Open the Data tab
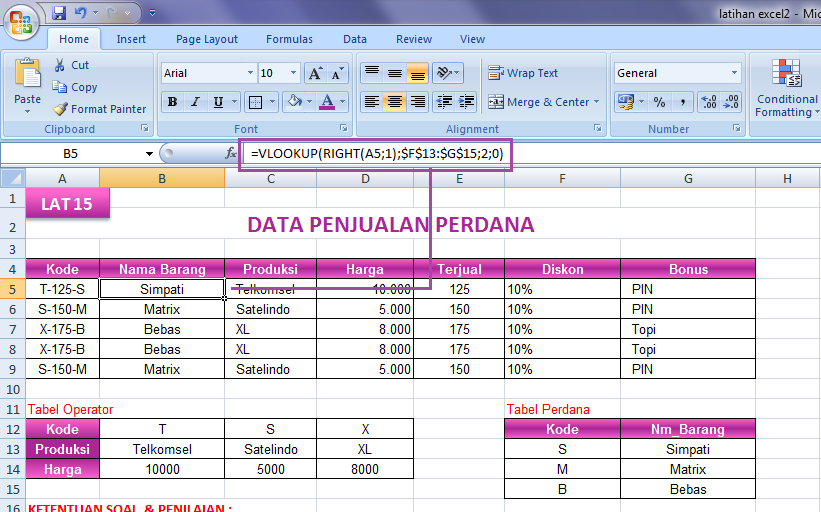The width and height of the screenshot is (821, 512). 354,39
